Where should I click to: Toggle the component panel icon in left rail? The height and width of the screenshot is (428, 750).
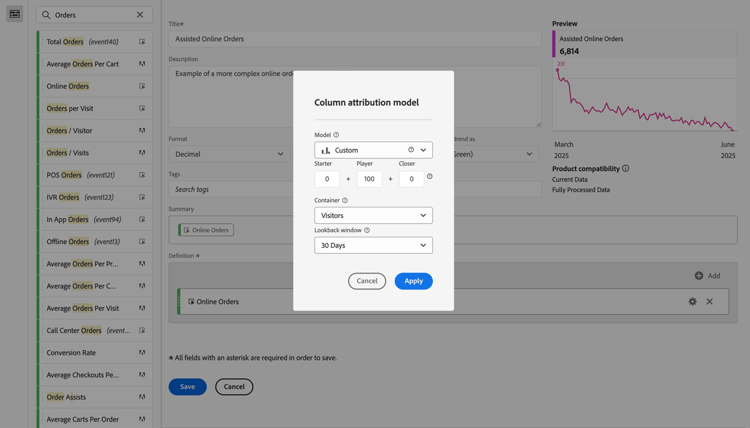coord(14,14)
